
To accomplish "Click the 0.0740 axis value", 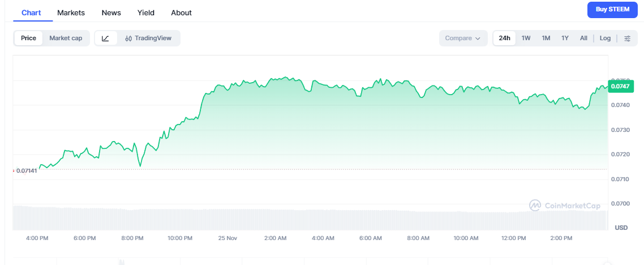I will point(620,105).
